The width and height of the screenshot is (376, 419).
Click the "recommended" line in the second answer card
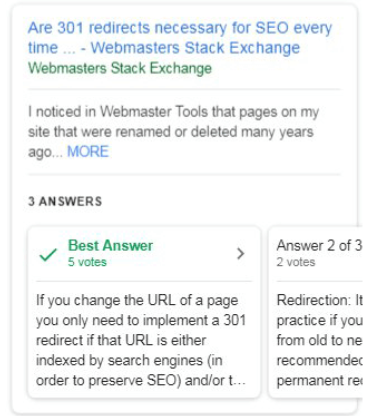(319, 360)
